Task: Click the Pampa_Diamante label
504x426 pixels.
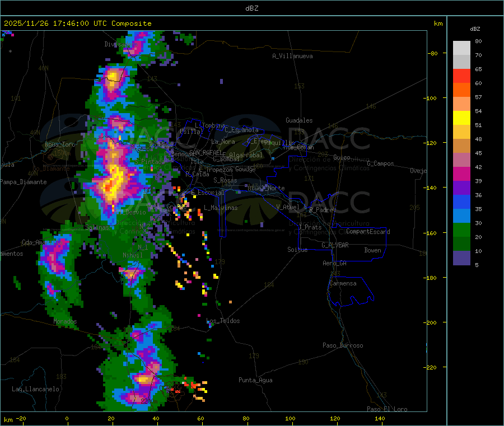Action: (x=24, y=182)
